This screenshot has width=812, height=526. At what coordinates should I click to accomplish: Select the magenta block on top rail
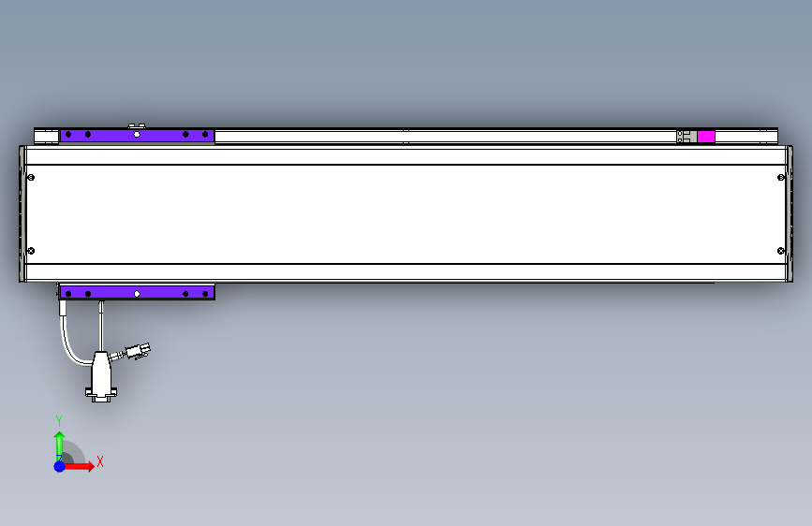pos(706,137)
